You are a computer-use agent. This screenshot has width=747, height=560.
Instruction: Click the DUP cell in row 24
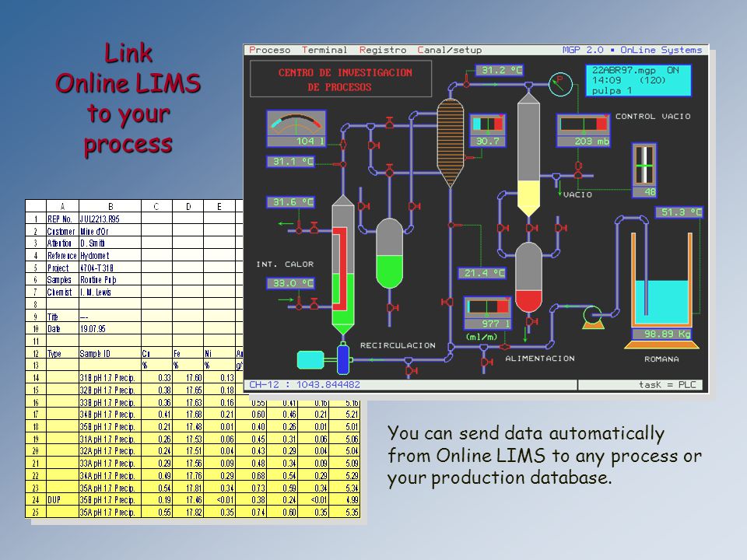pyautogui.click(x=62, y=500)
